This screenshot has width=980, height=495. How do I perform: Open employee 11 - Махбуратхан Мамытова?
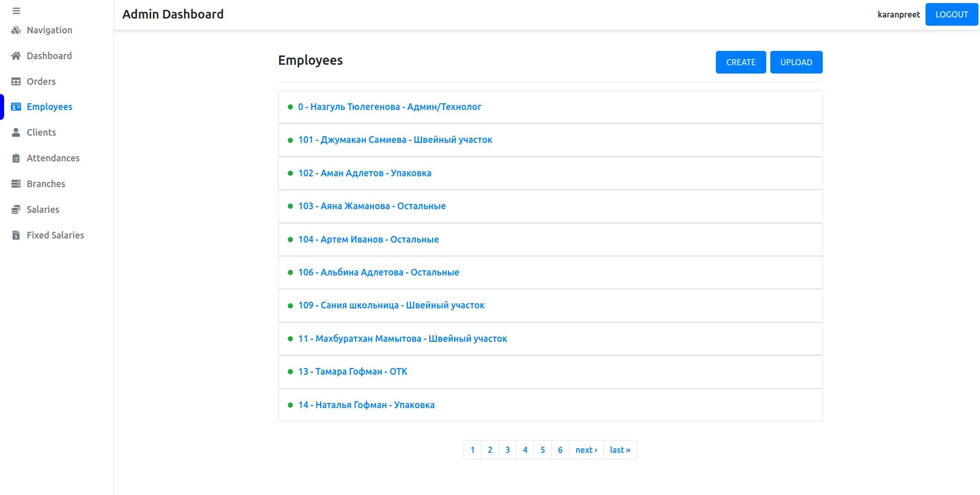pos(402,339)
